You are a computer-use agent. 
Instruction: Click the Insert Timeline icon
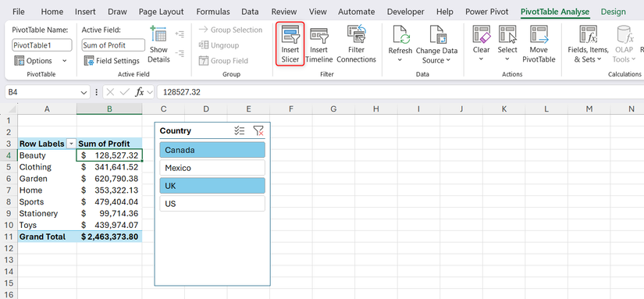click(318, 35)
